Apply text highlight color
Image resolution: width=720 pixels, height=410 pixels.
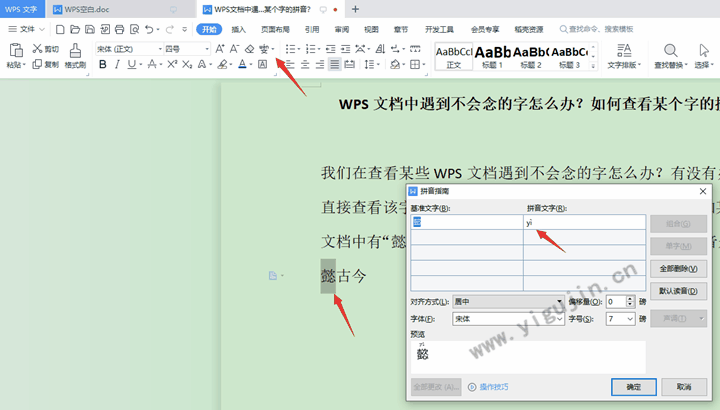pyautogui.click(x=222, y=65)
